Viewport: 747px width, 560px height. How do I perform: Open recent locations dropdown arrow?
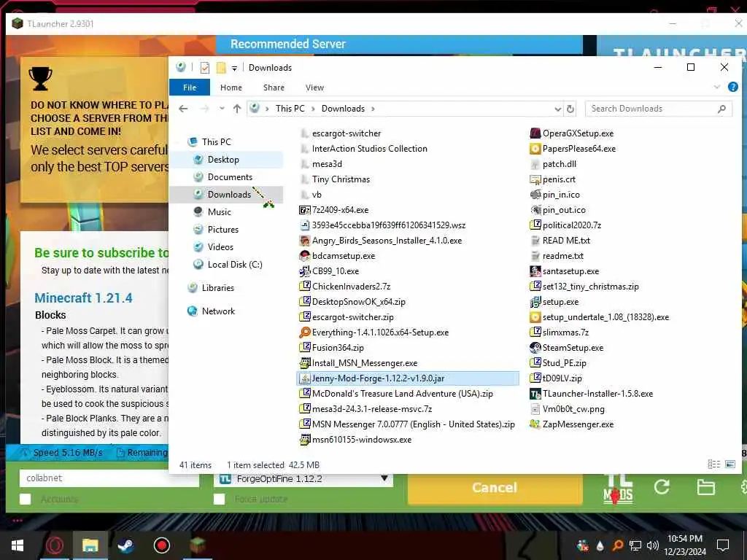coord(222,109)
